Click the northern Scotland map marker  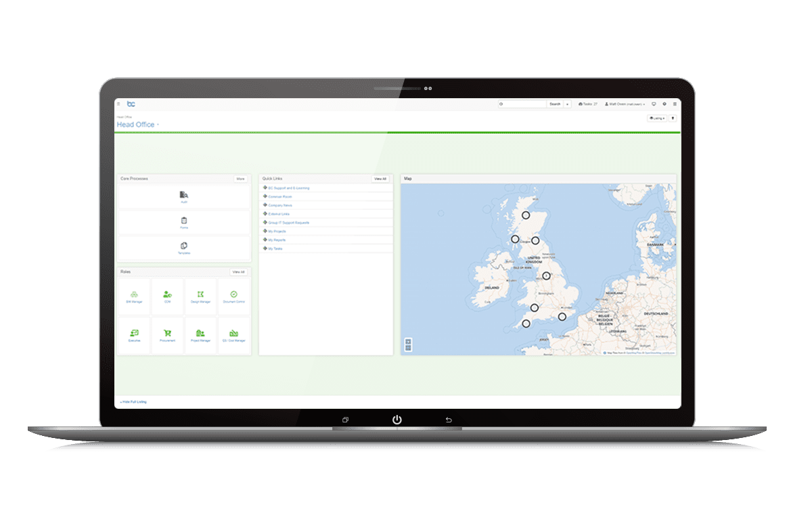526,215
